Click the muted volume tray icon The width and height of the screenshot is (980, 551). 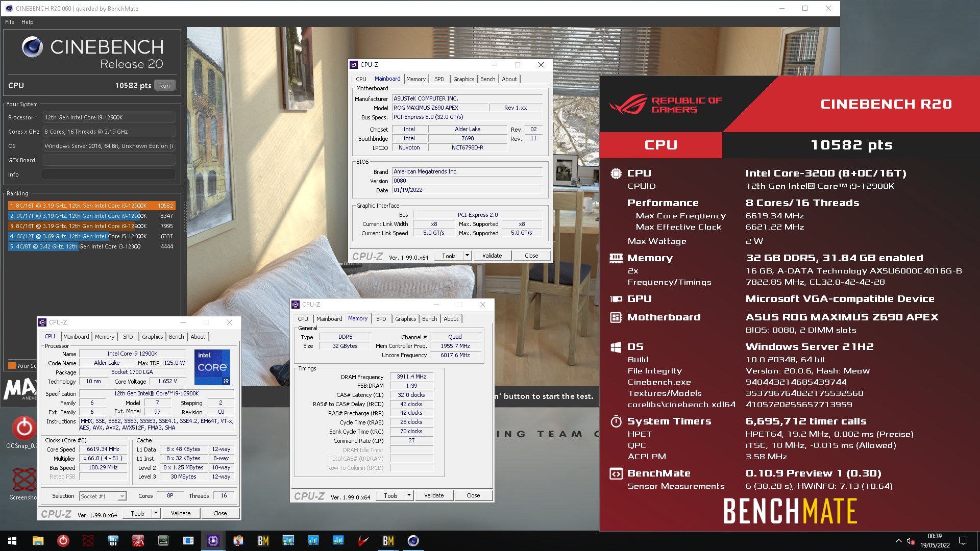[x=911, y=541]
